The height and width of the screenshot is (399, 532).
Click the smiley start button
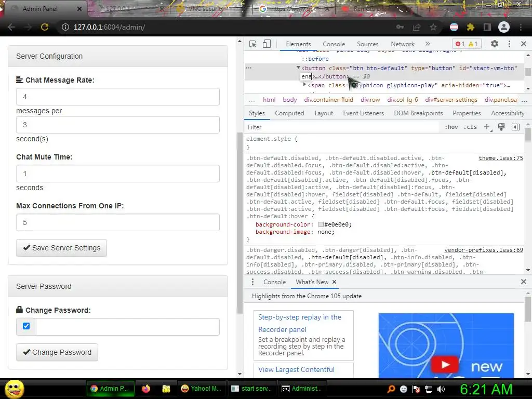[14, 389]
